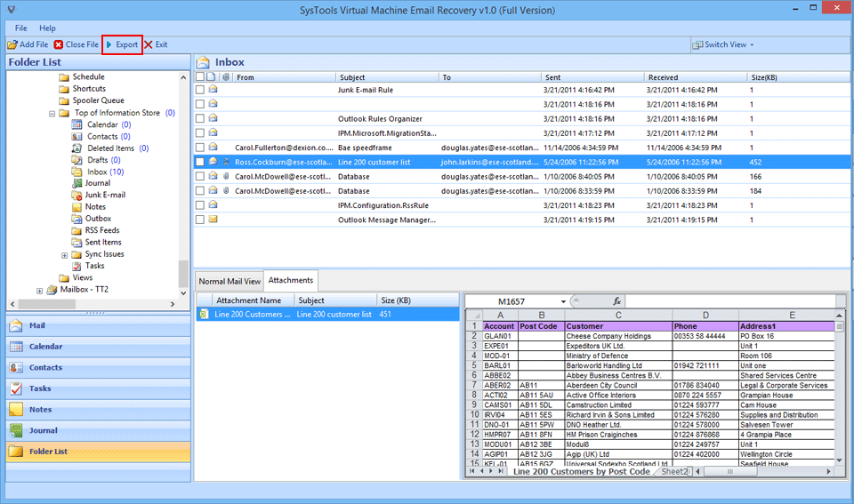The image size is (854, 504).
Task: Switch to the Attachments tab
Action: pyautogui.click(x=291, y=280)
